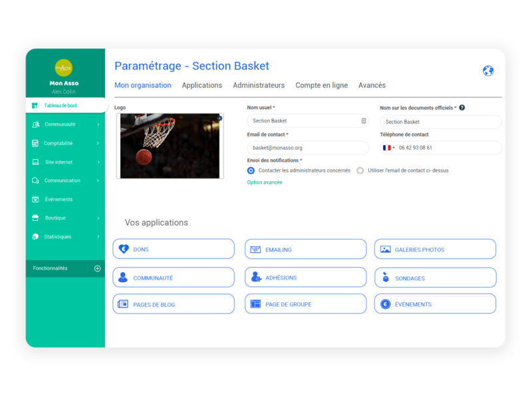Expand the Communication sidebar chevron

[98, 180]
